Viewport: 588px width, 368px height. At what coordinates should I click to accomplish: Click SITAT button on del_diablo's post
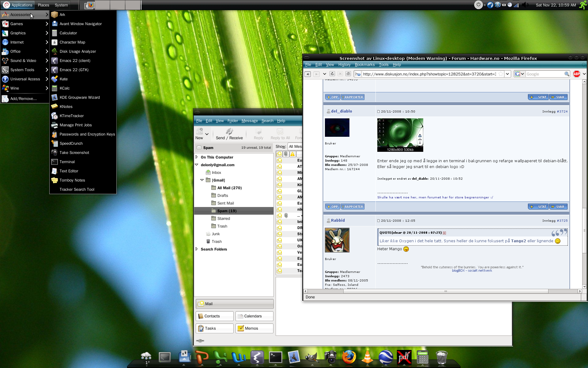538,207
